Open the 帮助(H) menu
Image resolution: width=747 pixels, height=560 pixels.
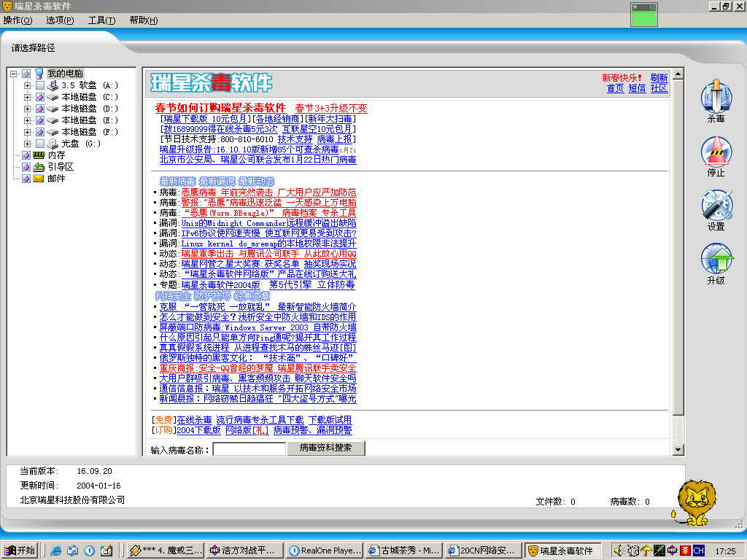tap(144, 20)
